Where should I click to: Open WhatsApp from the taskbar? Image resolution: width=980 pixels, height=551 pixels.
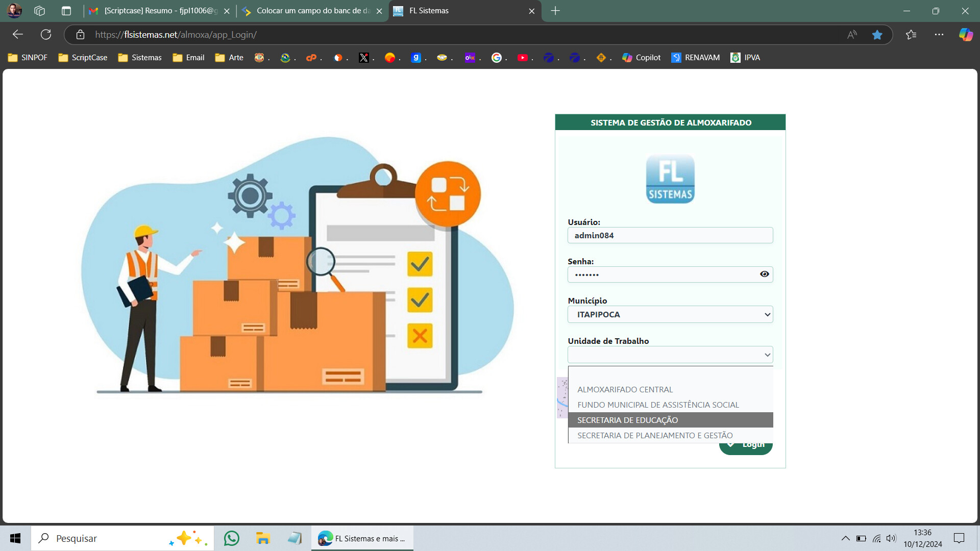pyautogui.click(x=231, y=538)
